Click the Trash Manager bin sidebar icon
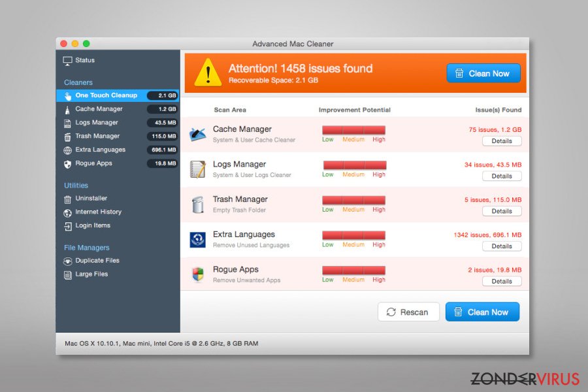588x392 pixels. pyautogui.click(x=67, y=137)
